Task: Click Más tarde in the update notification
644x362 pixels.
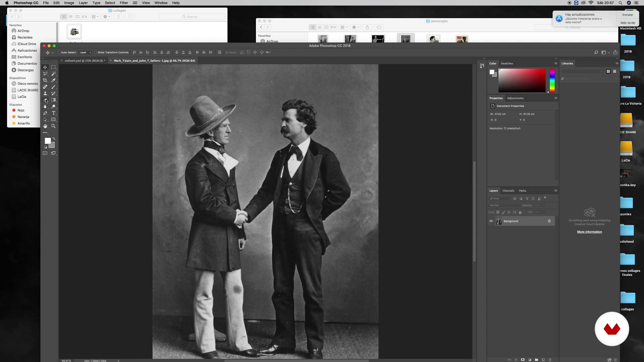Action: 628,23
